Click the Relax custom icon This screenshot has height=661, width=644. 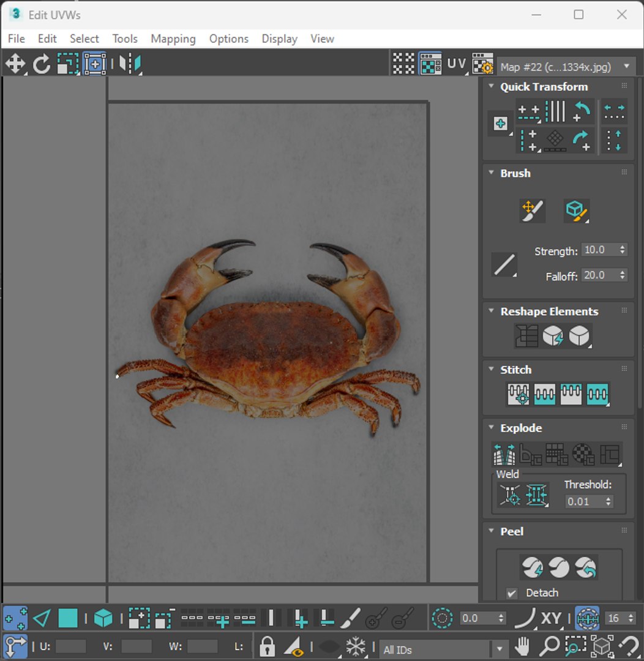580,336
